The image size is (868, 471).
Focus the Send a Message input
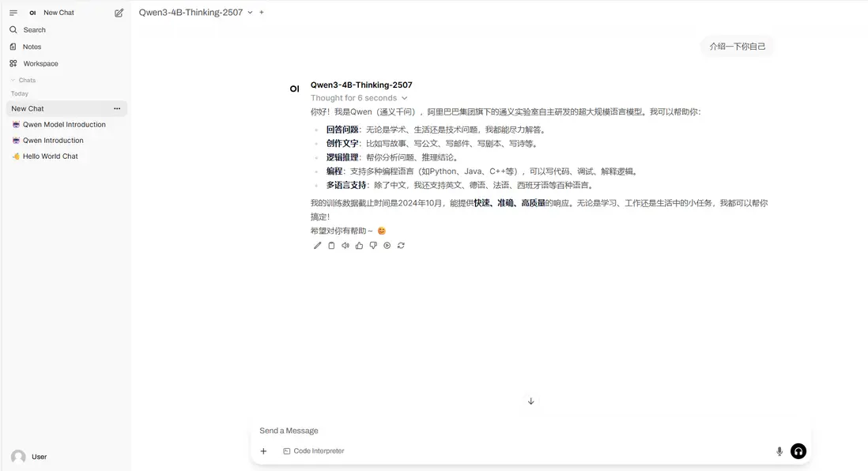[x=530, y=431]
